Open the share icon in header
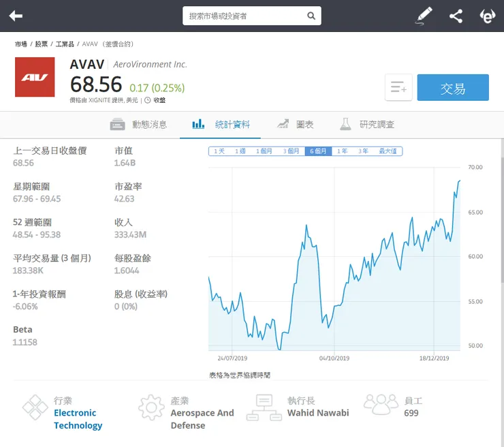 pos(456,16)
